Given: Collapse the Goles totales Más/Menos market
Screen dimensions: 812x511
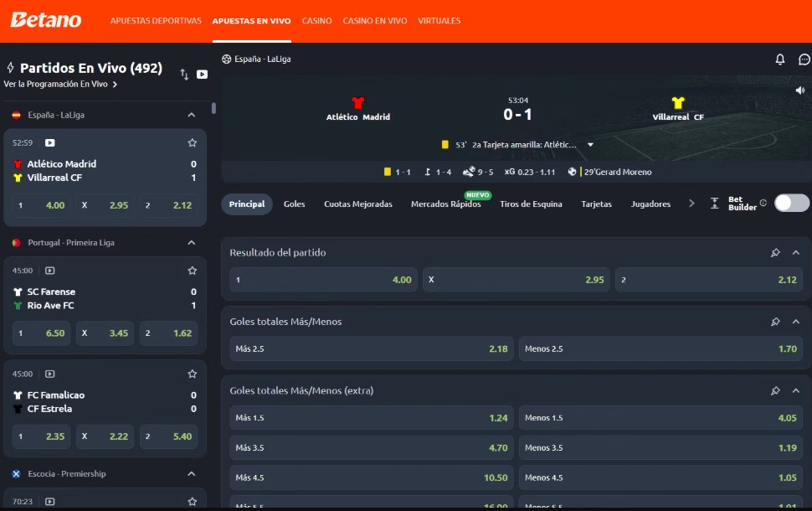Looking at the screenshot, I should click(x=796, y=322).
